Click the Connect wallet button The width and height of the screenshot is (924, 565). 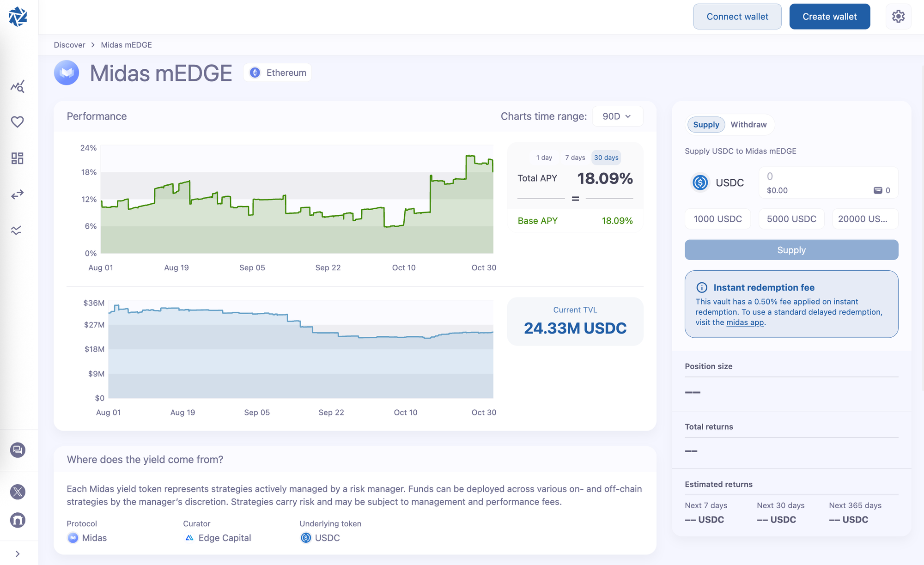[737, 17]
